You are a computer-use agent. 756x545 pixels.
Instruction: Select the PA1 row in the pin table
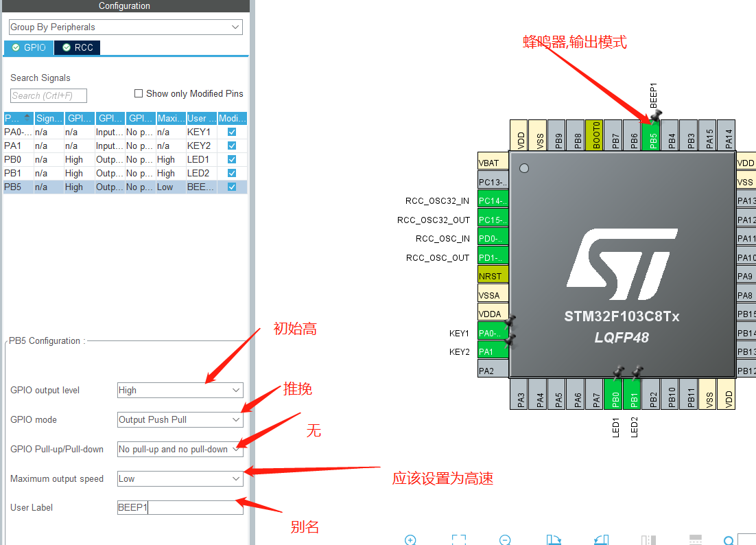[126, 146]
